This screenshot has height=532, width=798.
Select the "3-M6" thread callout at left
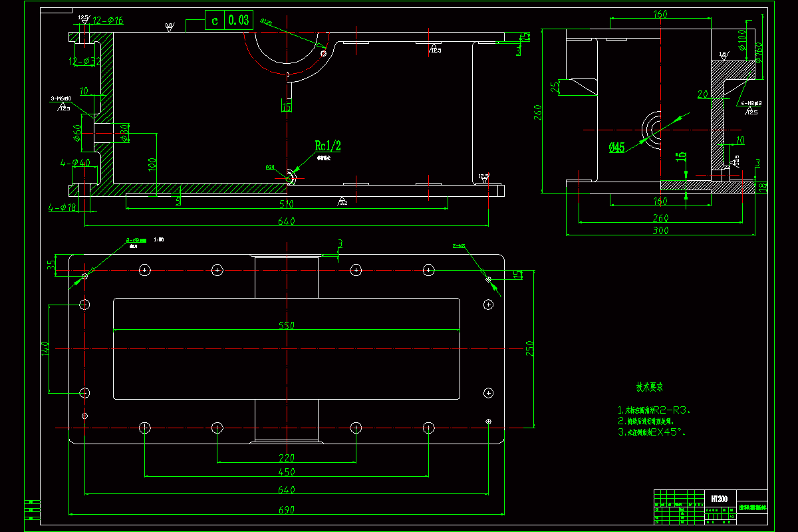61,98
